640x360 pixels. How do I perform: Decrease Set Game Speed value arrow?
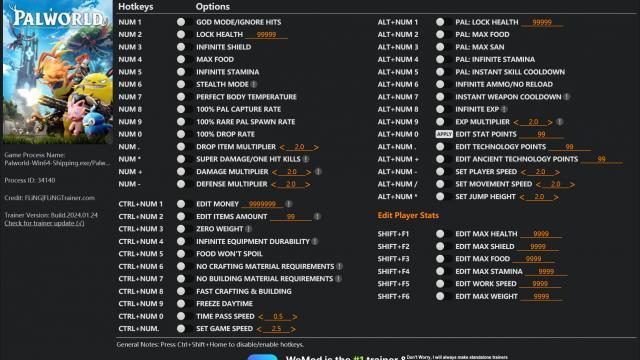259,329
